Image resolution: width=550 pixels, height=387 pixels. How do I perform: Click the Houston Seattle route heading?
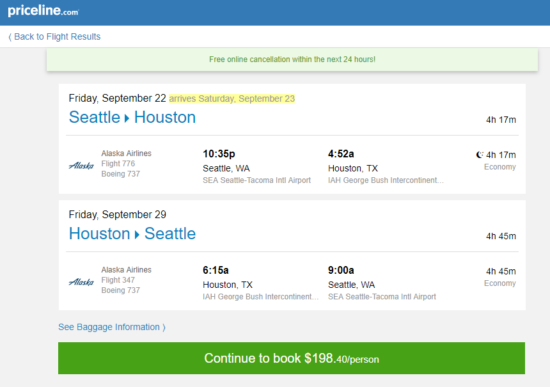pos(132,234)
